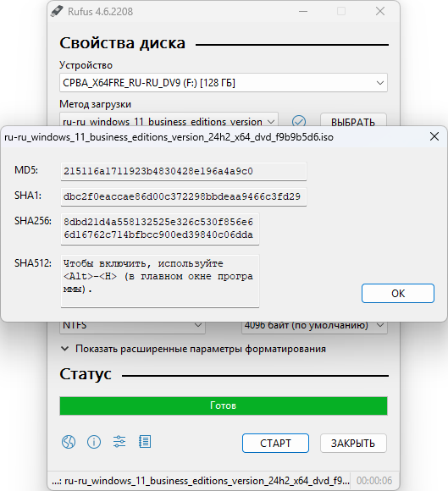
Task: Select the MD5 hash value field
Action: [x=184, y=171]
